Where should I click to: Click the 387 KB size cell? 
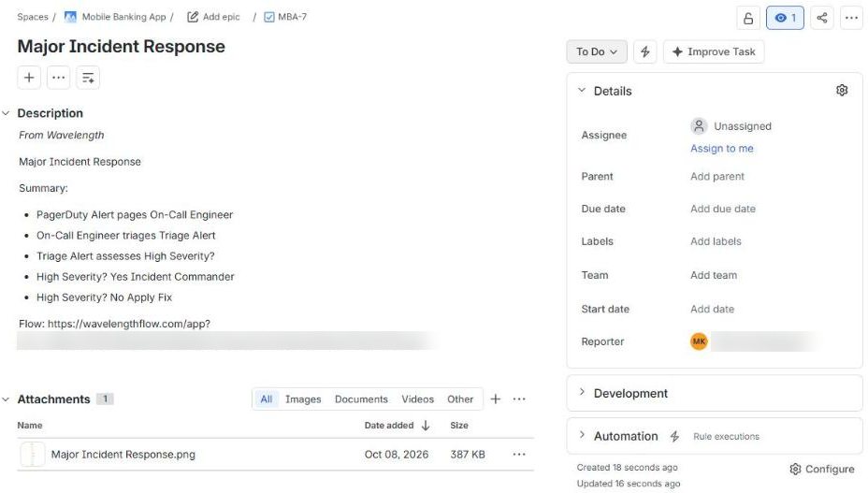pos(468,455)
